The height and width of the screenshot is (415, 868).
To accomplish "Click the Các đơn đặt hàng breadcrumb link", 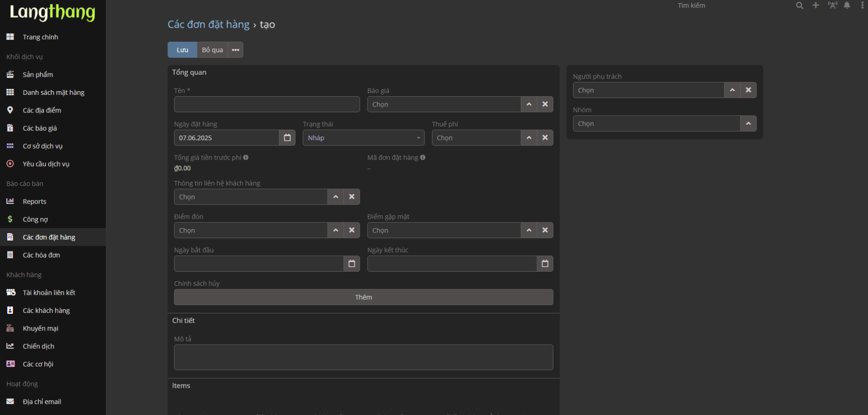I will point(208,24).
